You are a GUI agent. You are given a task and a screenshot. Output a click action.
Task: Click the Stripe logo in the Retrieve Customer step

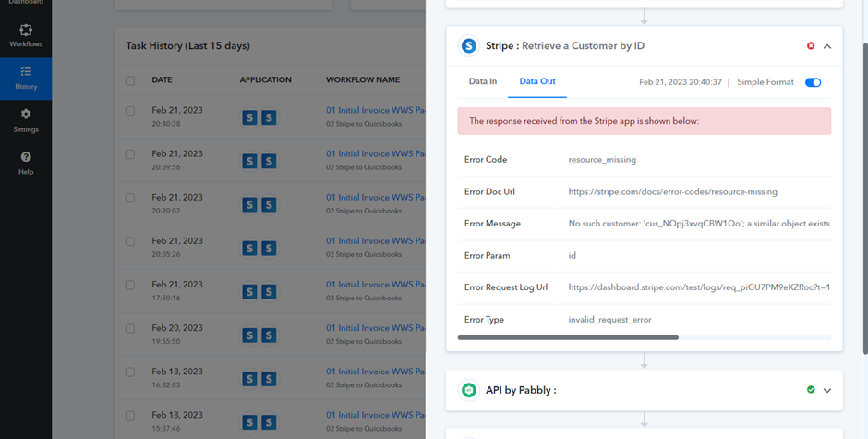tap(469, 46)
